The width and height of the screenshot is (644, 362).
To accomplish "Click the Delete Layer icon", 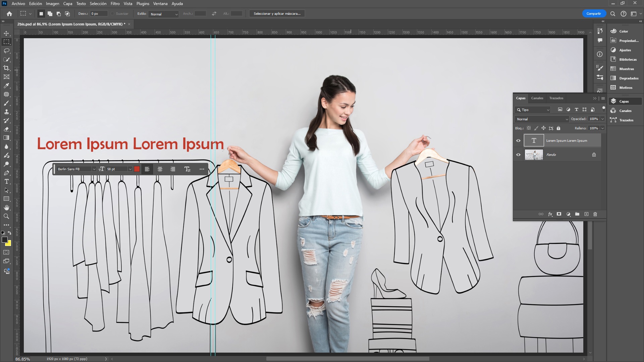I will [x=595, y=214].
